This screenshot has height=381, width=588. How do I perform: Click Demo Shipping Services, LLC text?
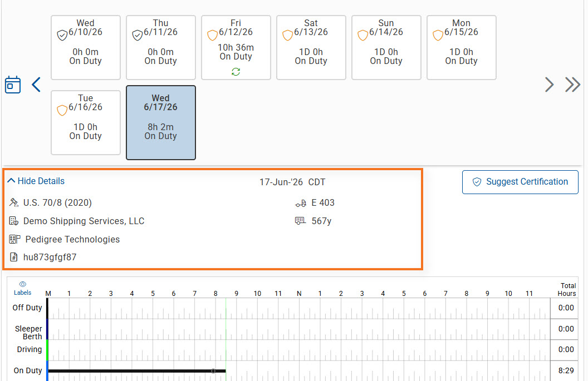click(x=84, y=221)
